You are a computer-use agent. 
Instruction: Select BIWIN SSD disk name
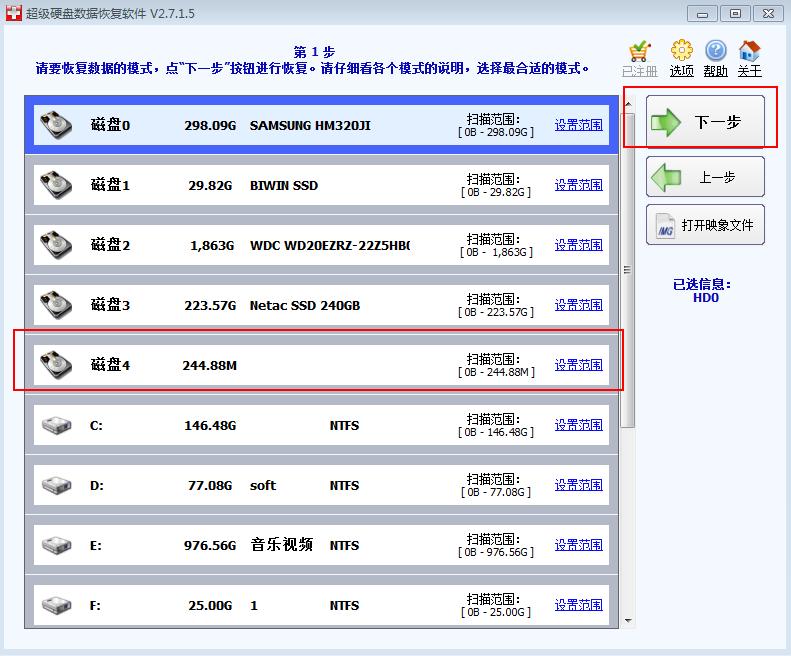(284, 185)
